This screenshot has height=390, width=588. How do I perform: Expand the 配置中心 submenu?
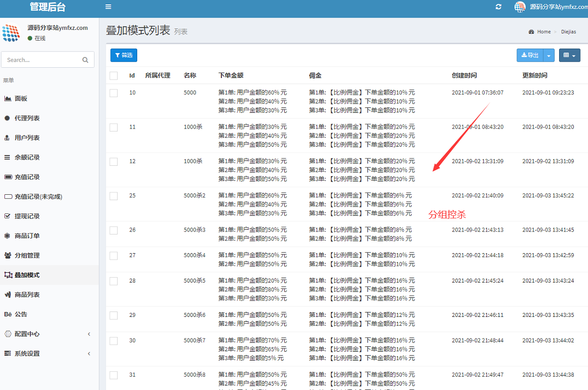pos(27,334)
